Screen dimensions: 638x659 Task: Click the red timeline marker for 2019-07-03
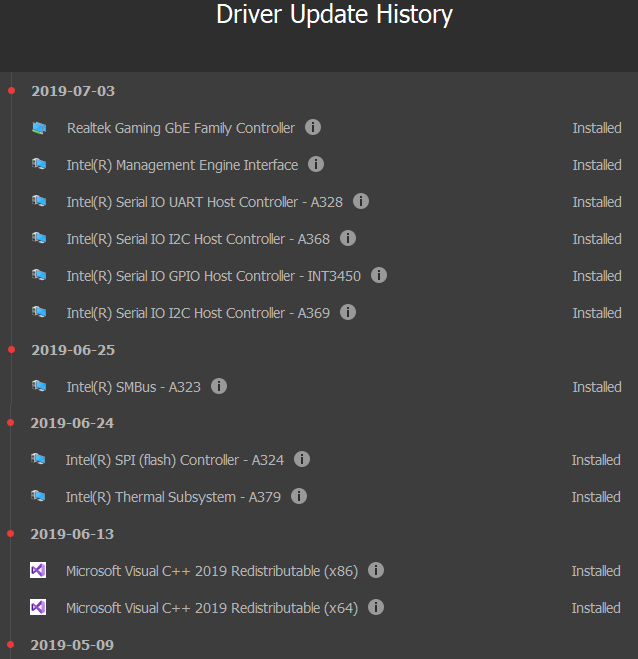(x=11, y=91)
